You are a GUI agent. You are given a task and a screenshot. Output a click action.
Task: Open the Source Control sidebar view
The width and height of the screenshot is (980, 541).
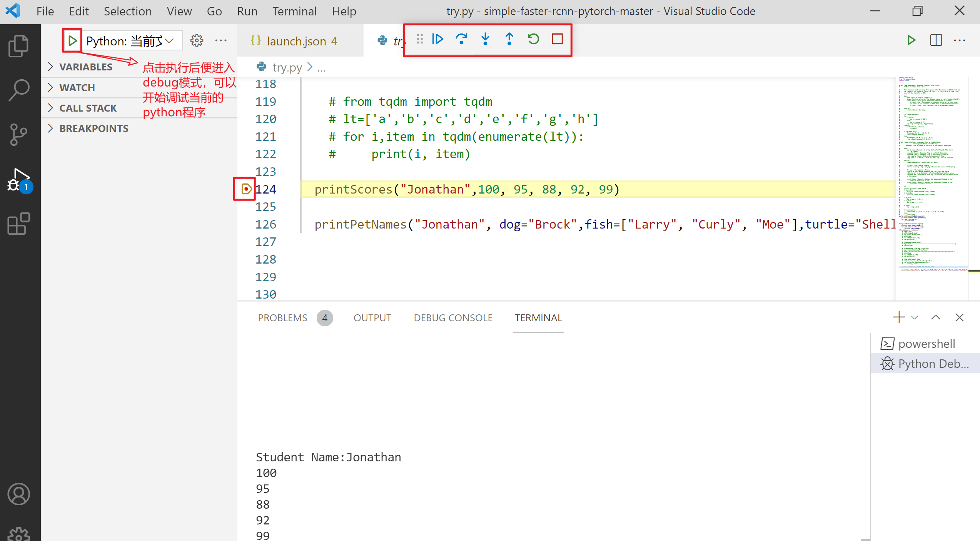[18, 135]
